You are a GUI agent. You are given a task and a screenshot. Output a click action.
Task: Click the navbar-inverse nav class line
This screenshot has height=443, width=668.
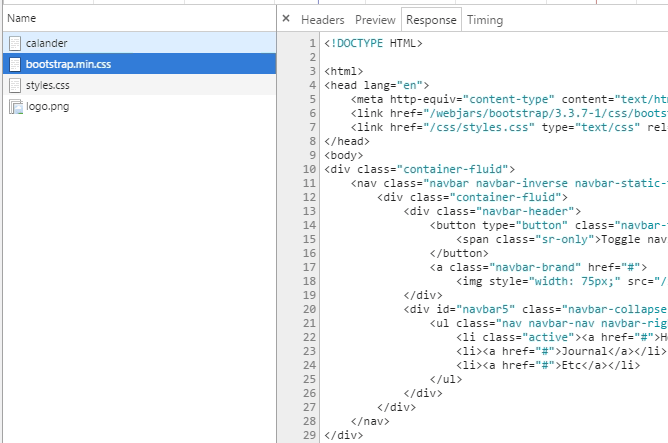click(x=509, y=183)
